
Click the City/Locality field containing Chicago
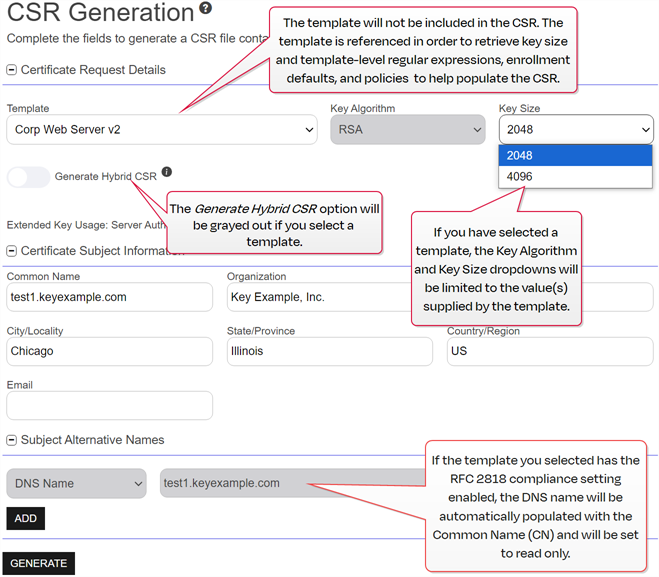(109, 351)
